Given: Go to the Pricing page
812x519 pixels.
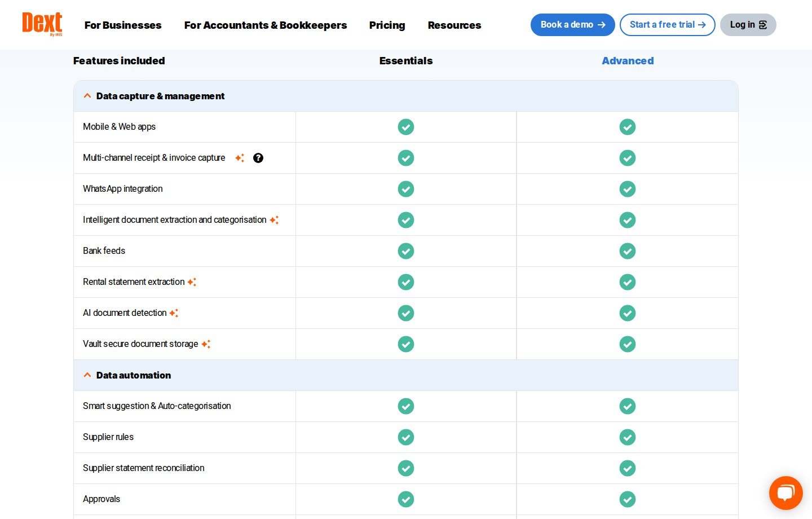Looking at the screenshot, I should pos(387,25).
